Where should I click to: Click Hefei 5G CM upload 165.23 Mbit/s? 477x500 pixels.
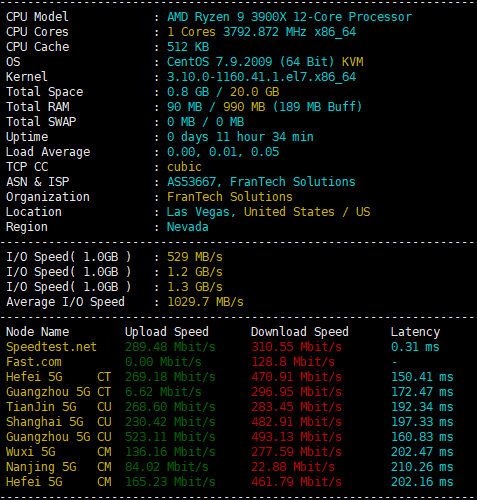point(170,482)
